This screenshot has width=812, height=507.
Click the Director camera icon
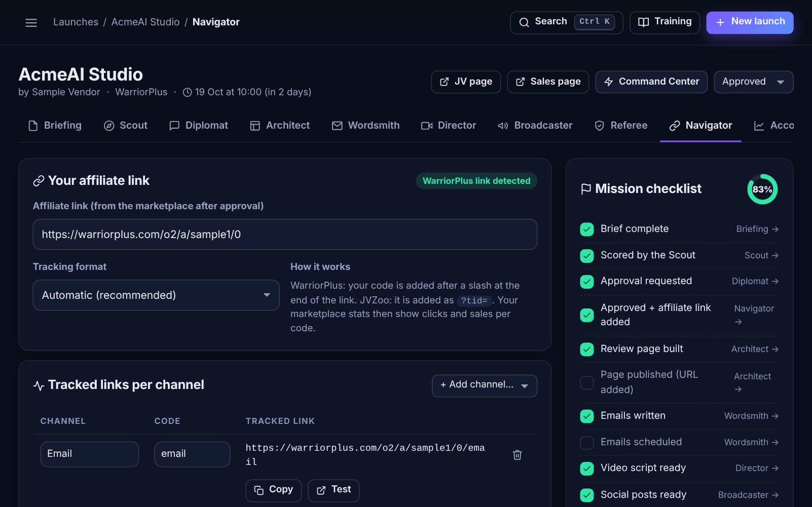(427, 126)
